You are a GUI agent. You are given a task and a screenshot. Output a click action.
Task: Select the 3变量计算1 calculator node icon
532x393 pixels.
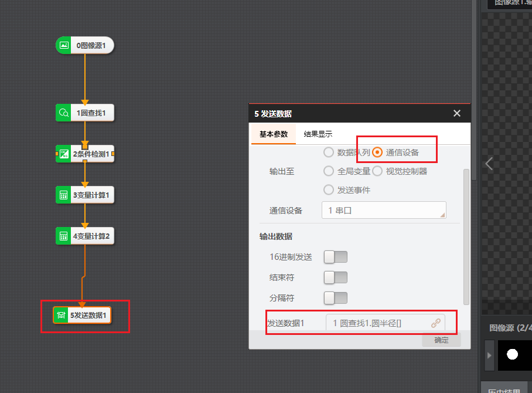63,195
